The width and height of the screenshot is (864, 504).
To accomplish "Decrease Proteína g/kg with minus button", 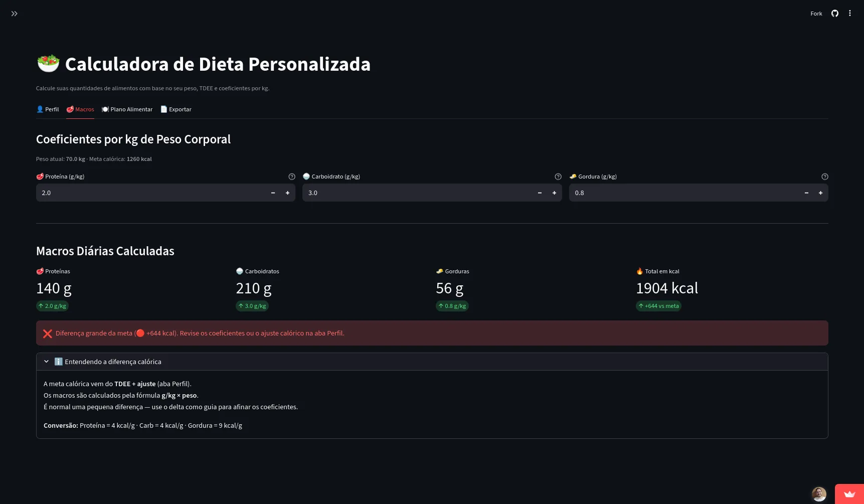I will coord(273,193).
